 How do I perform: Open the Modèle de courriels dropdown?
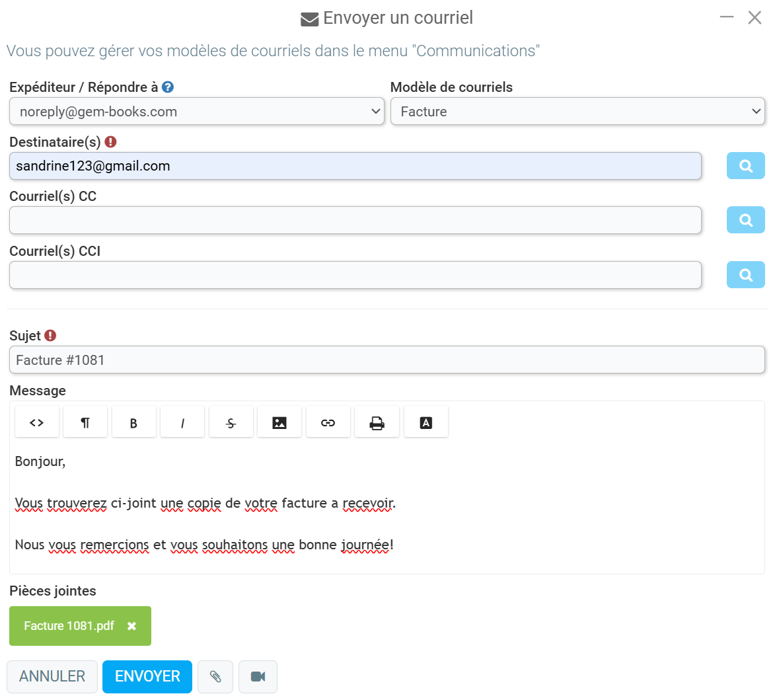click(577, 111)
